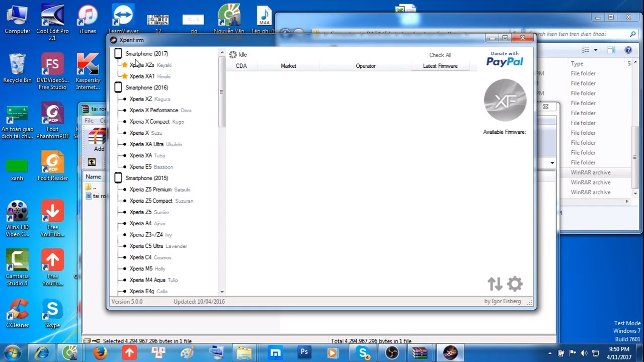Image resolution: width=644 pixels, height=362 pixels.
Task: Choose Xperia C5 Ultra Lavender
Action: (x=158, y=246)
